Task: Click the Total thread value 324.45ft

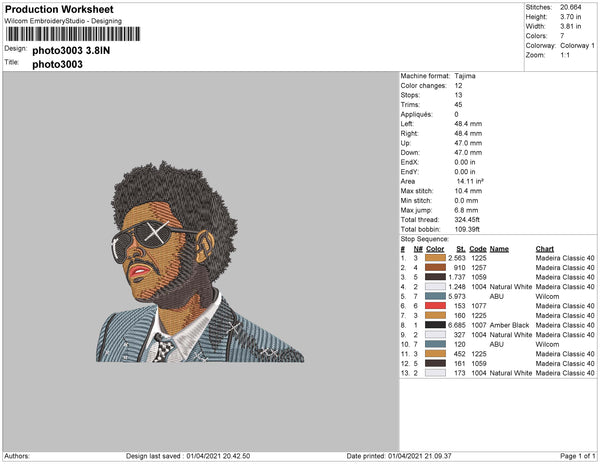Action: click(x=467, y=220)
